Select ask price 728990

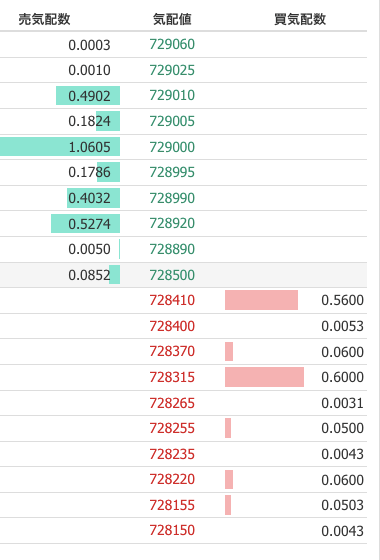point(172,198)
